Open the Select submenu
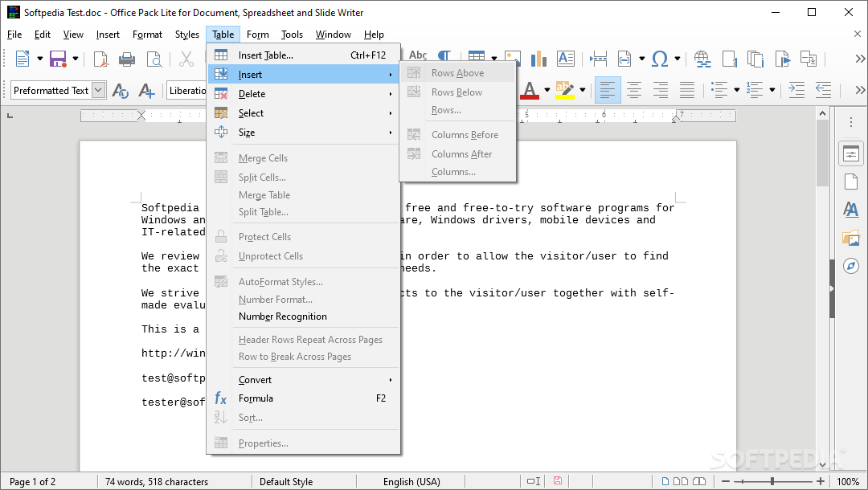 click(303, 113)
